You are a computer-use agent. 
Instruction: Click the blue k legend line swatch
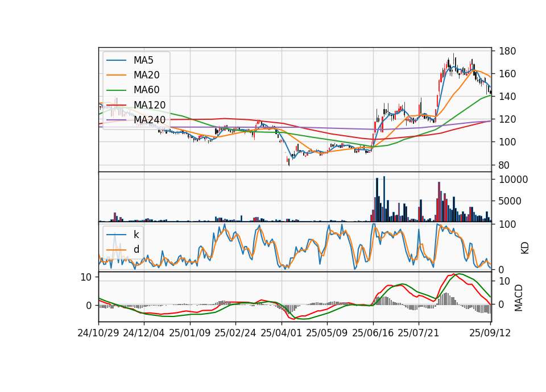coord(116,235)
